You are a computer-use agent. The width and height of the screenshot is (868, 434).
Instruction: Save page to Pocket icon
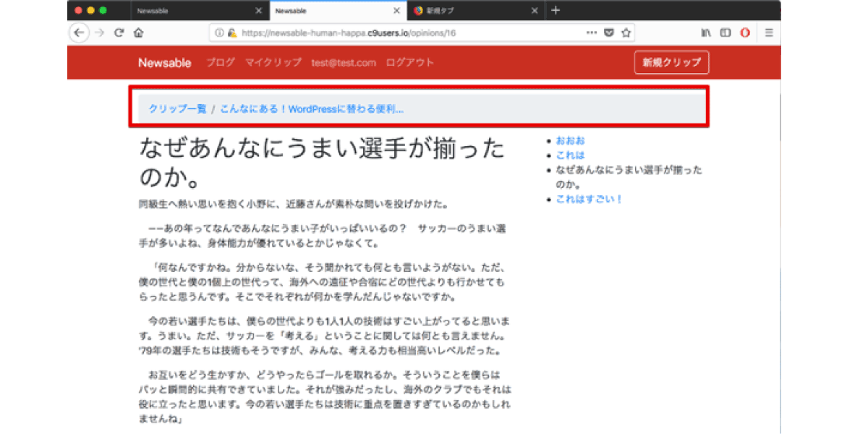610,33
